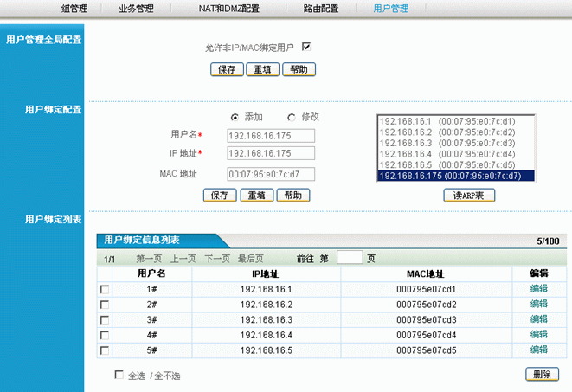
Task: Select the 修改 radio button
Action: tap(291, 117)
